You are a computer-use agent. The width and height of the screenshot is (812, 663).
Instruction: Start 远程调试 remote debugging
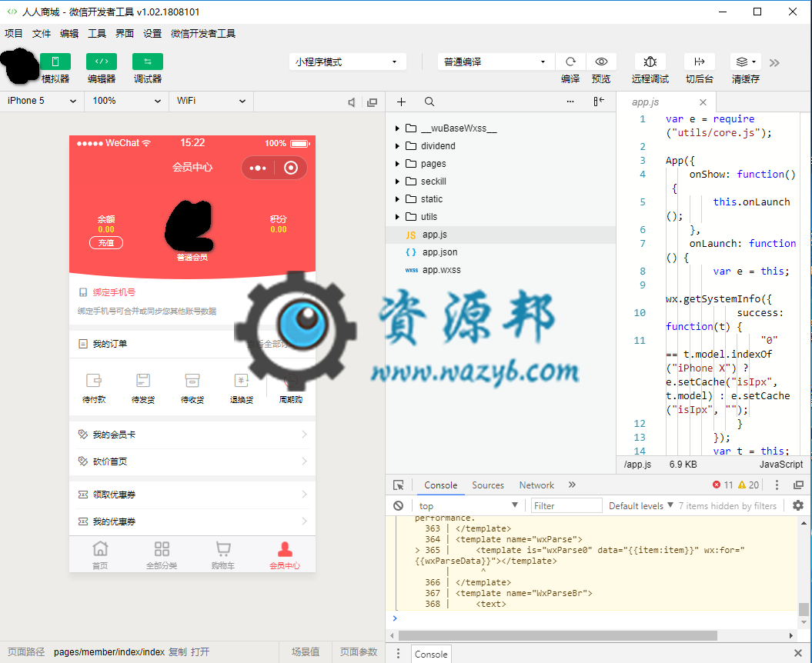coord(650,62)
